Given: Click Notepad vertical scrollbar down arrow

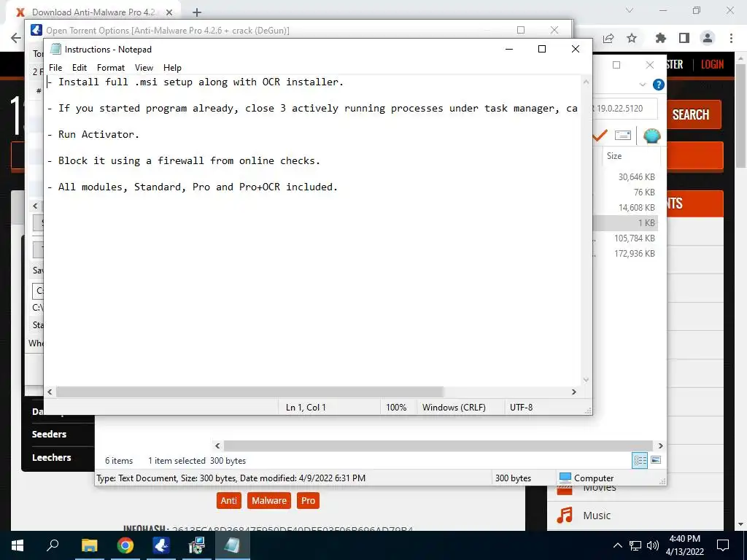Looking at the screenshot, I should [x=586, y=379].
